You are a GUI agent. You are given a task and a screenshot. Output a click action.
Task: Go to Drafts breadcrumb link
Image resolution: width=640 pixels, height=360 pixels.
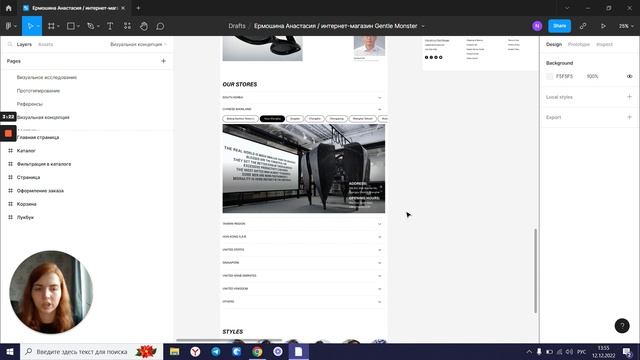[x=237, y=26]
